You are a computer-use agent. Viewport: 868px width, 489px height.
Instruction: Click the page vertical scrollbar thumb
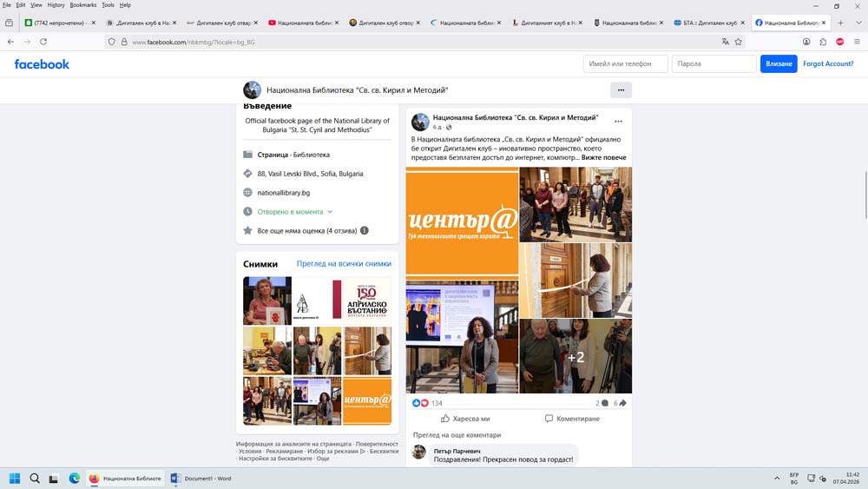[865, 195]
